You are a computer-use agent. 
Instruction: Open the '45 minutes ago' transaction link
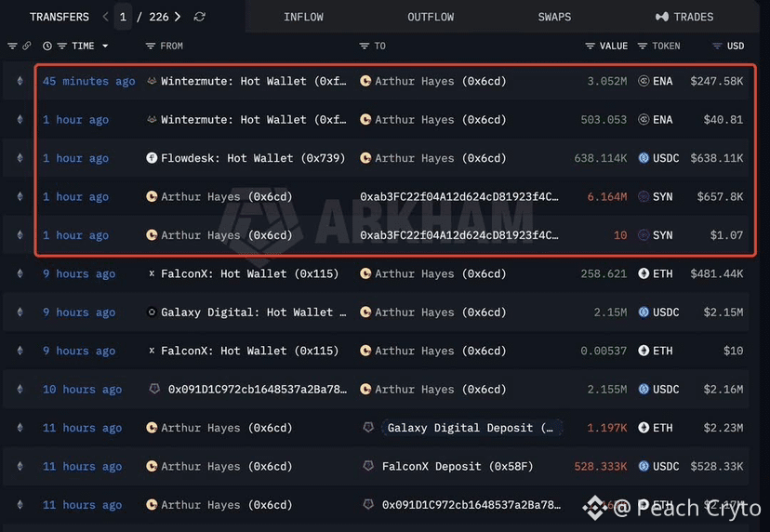89,81
